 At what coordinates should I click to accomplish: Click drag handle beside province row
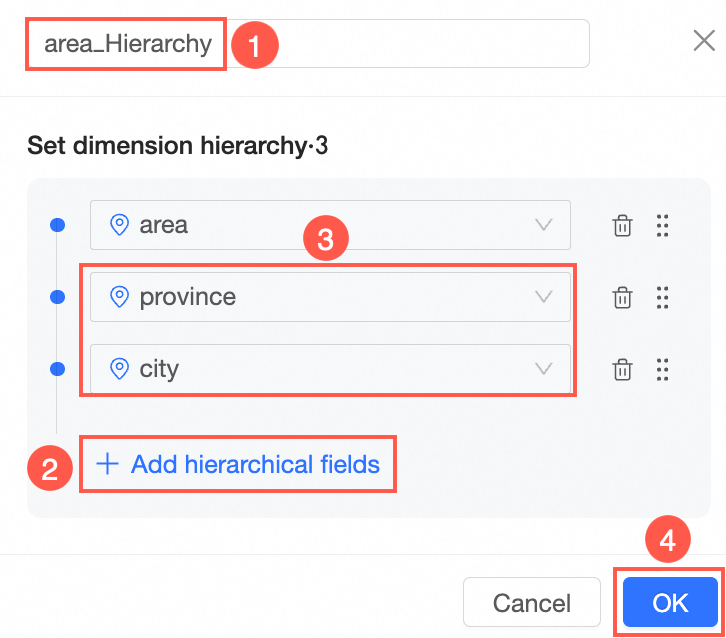[662, 297]
